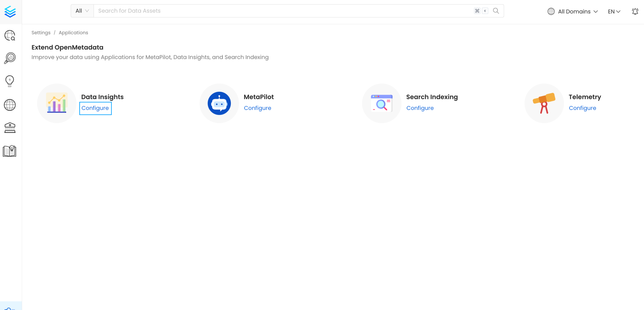The width and height of the screenshot is (644, 310).
Task: Click Applications in the breadcrumb
Action: click(73, 33)
